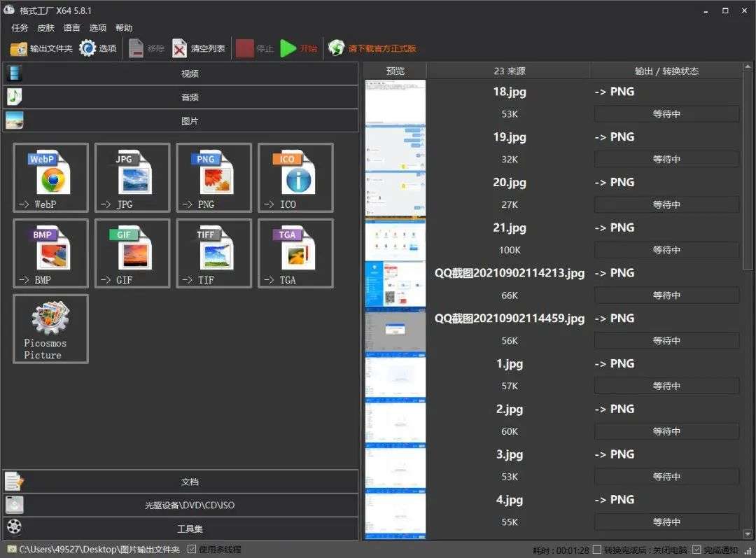Choose the JPG output format icon
The width and height of the screenshot is (756, 558).
pos(132,178)
